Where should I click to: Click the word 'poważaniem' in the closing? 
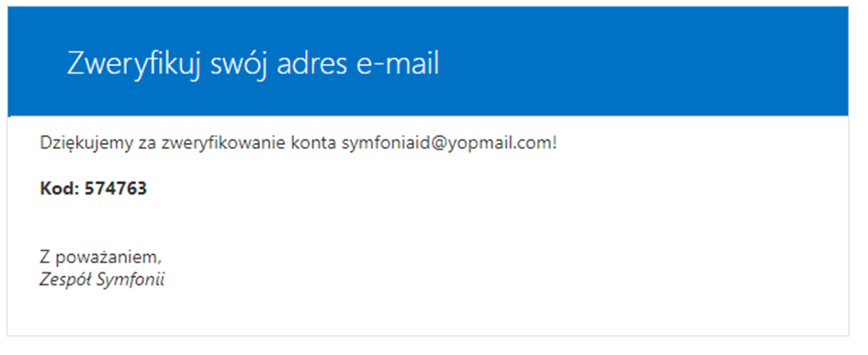108,259
